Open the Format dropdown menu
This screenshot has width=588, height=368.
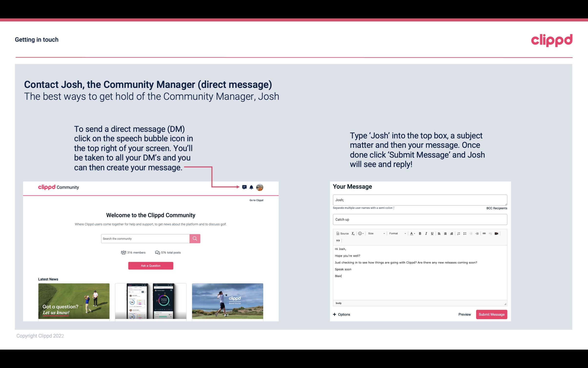tap(396, 233)
